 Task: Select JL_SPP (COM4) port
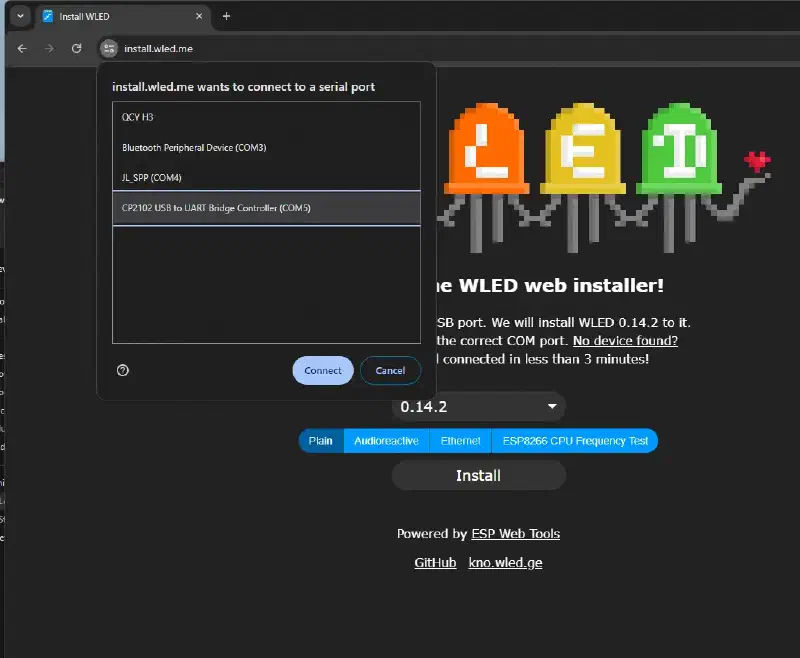(266, 178)
